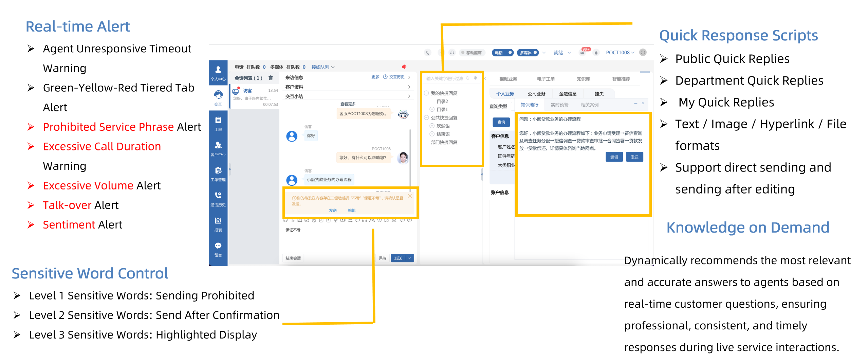868x362 pixels.
Task: Click the notification bell icon
Action: click(x=596, y=53)
